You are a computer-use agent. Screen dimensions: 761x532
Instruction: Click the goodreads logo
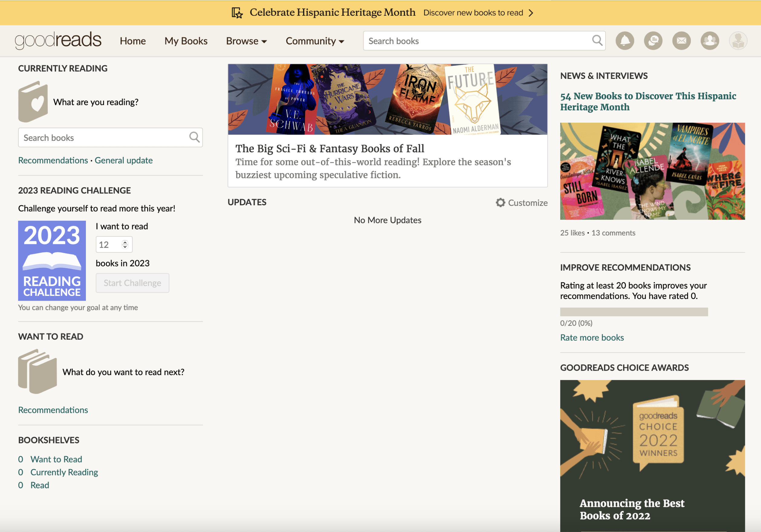point(58,41)
